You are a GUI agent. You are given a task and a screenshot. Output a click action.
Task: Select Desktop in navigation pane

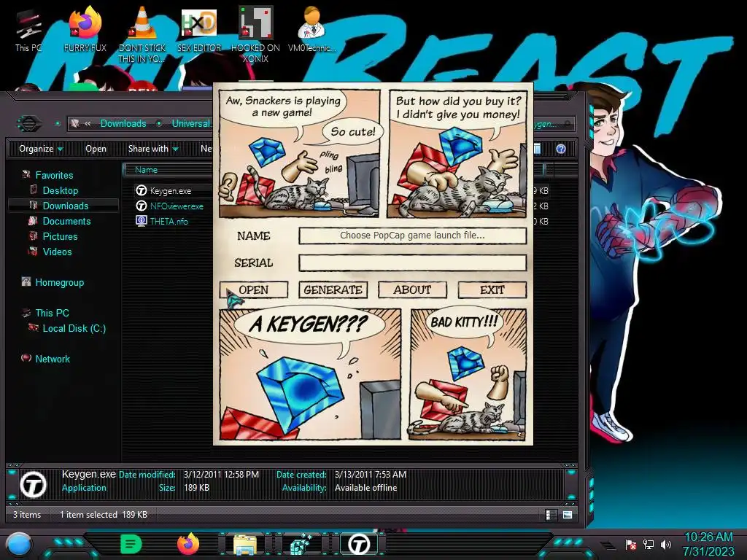pos(60,190)
